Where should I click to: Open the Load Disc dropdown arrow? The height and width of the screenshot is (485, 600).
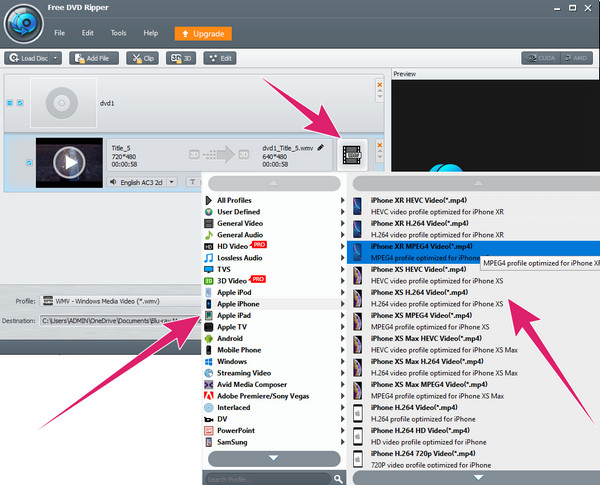coord(55,58)
